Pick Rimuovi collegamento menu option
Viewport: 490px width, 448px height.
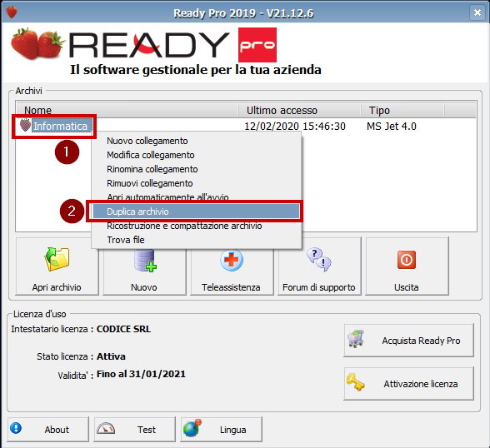[150, 183]
